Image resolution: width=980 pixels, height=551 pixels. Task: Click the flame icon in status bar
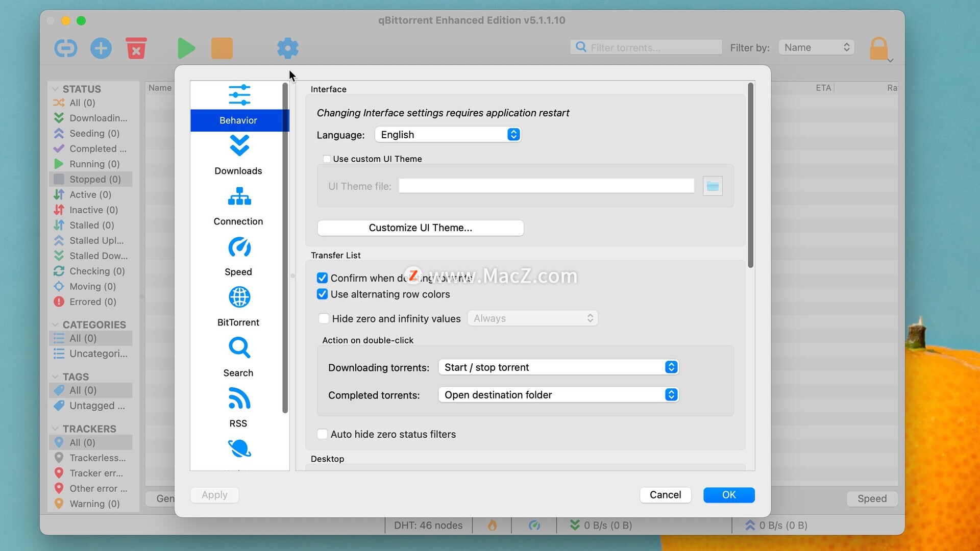(x=492, y=525)
